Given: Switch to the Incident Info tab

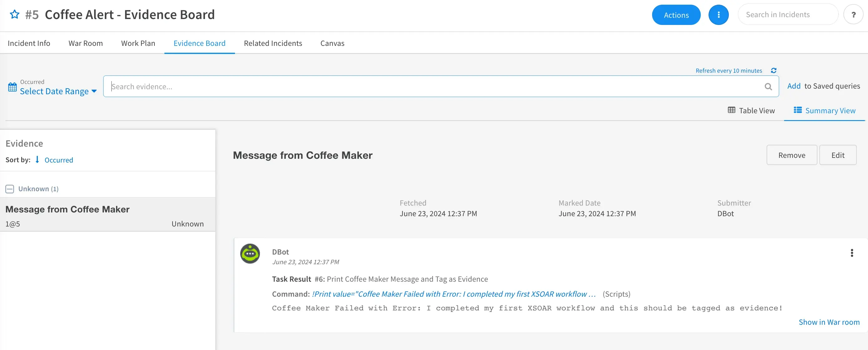Looking at the screenshot, I should (x=29, y=42).
